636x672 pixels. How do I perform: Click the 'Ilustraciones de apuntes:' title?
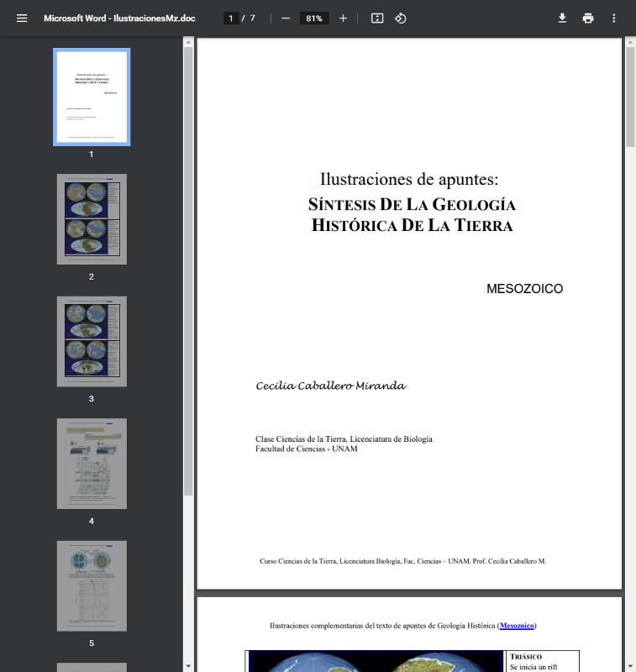coord(409,179)
